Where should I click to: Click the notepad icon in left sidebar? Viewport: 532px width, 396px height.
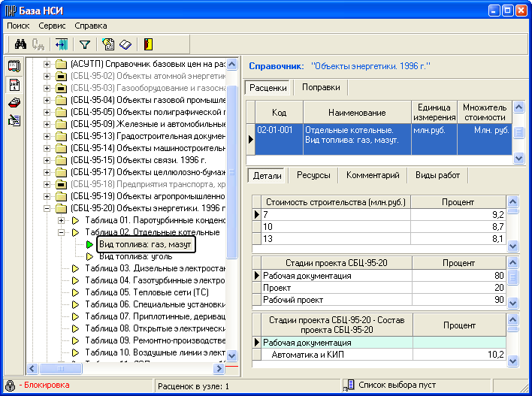coord(14,66)
